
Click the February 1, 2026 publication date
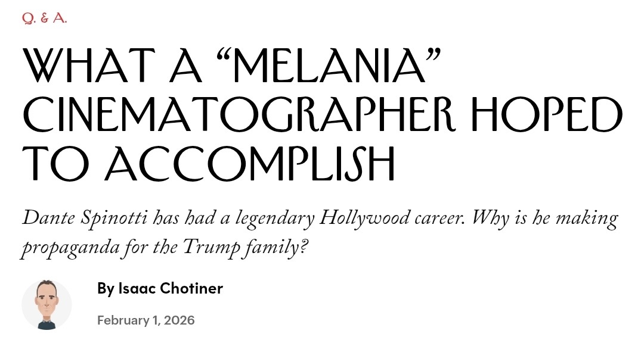pos(145,320)
